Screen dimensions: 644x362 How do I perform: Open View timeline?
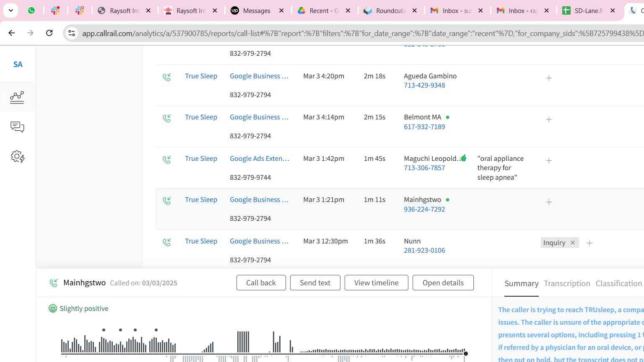click(x=376, y=283)
